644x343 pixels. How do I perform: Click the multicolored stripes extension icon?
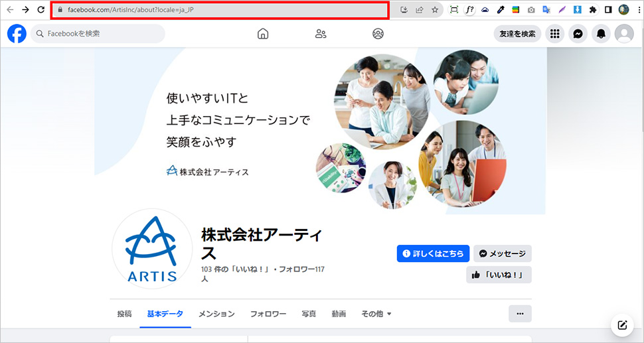(x=515, y=10)
